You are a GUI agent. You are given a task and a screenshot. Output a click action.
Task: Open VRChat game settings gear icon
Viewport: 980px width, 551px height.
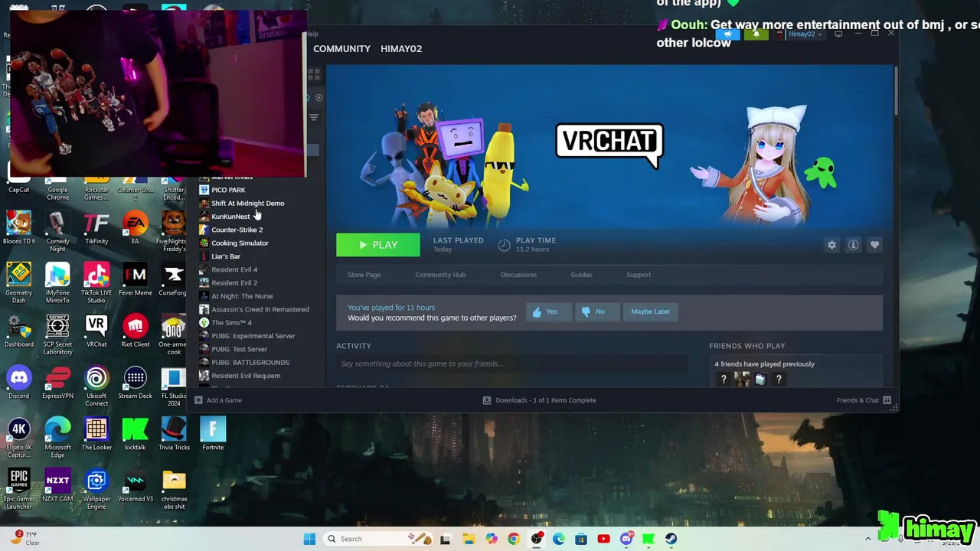(831, 245)
